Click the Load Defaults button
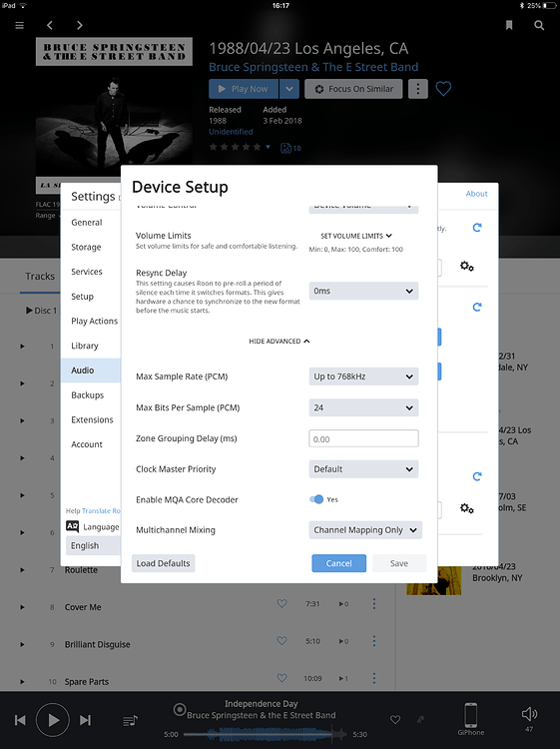 coord(164,563)
